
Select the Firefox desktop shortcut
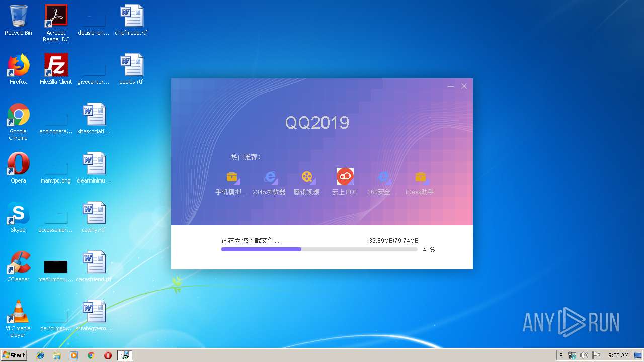click(x=18, y=69)
